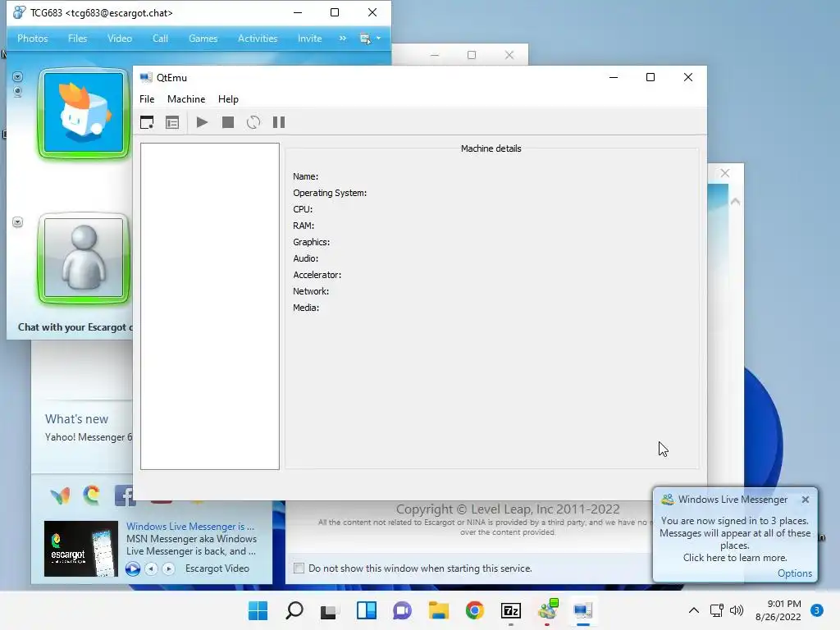
Task: Show hidden system tray icons
Action: (x=694, y=610)
